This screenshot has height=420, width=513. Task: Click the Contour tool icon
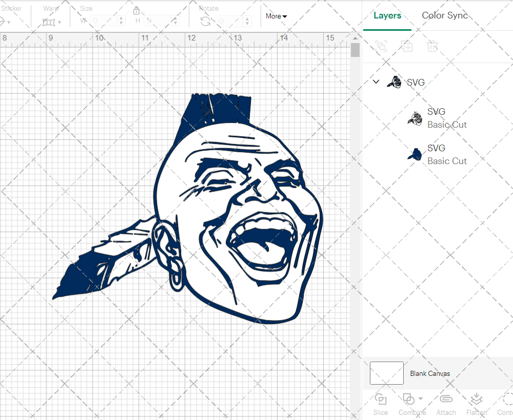point(507,399)
